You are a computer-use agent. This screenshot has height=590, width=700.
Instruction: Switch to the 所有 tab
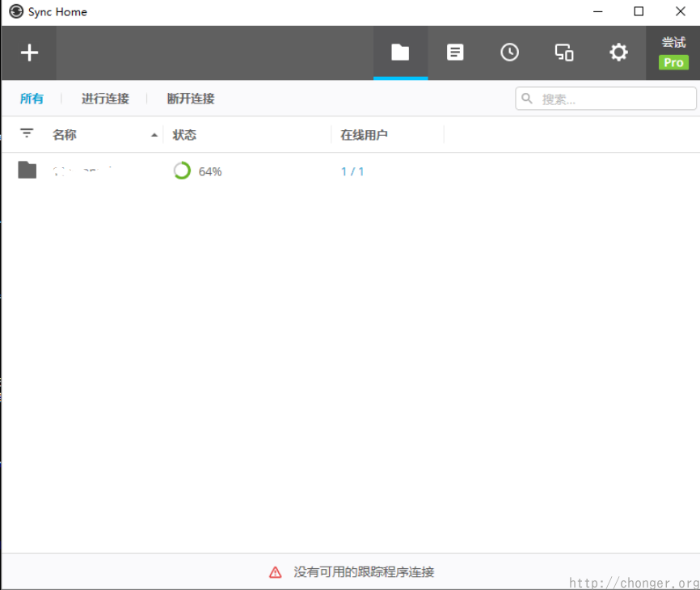pos(32,98)
